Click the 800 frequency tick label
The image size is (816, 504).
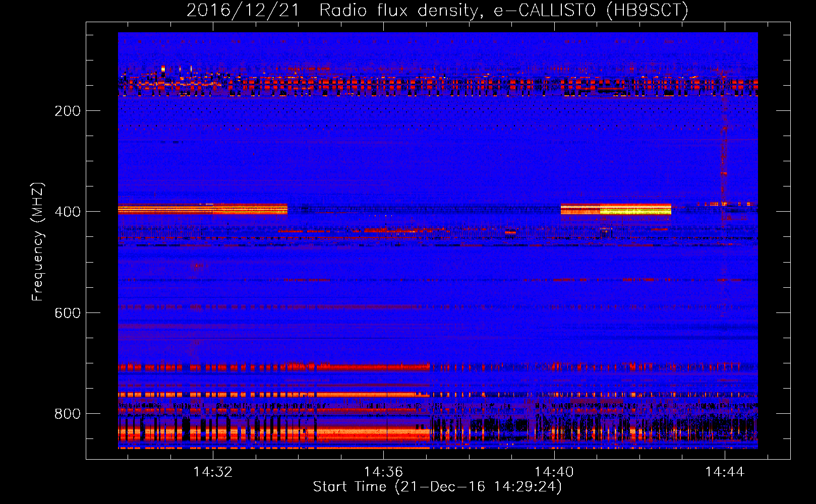tap(68, 414)
